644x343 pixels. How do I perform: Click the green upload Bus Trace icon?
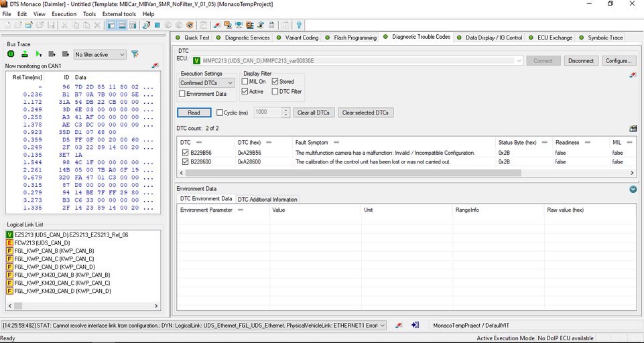(x=25, y=54)
